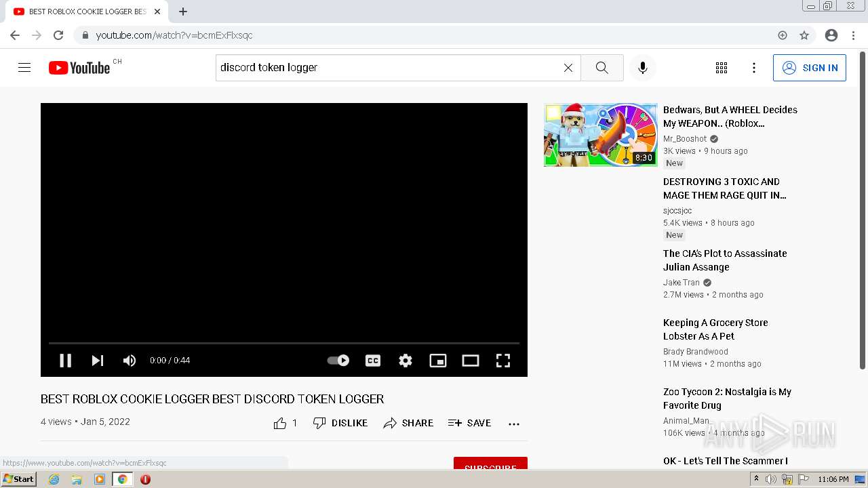This screenshot has height=488, width=868.
Task: Open 'OK - Let's Tell The Scammer' video
Action: click(726, 461)
